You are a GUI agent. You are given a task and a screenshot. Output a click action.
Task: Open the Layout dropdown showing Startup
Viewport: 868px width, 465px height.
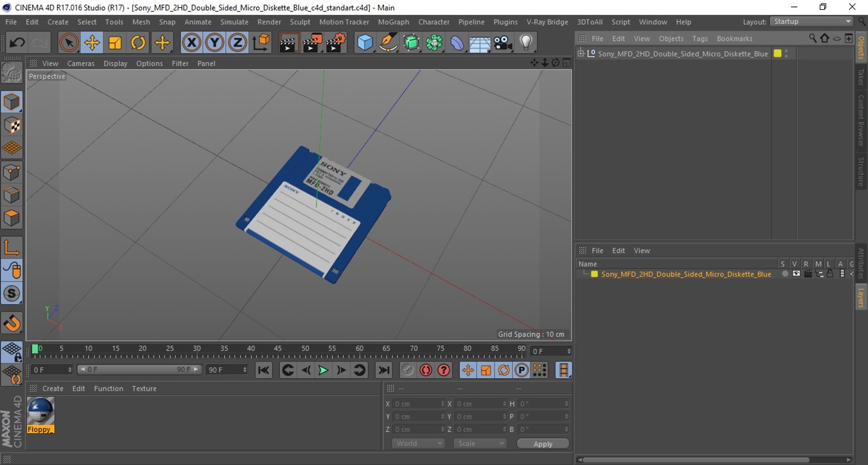pos(812,22)
